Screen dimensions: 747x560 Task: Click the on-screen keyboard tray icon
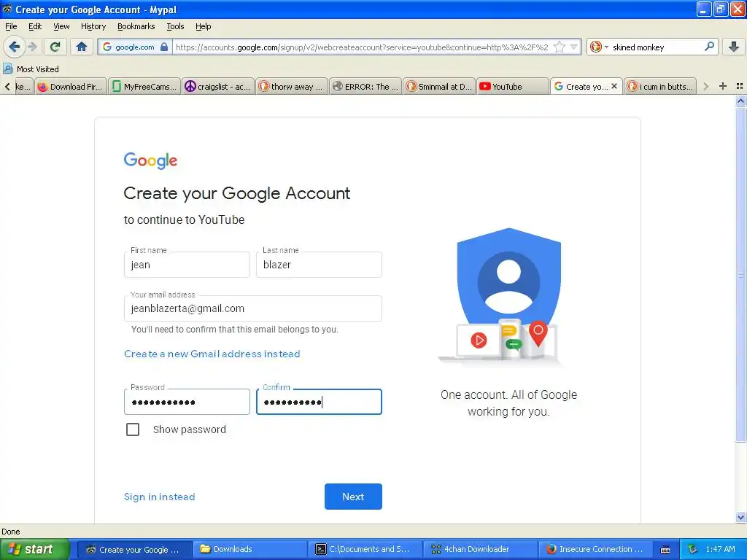point(665,550)
